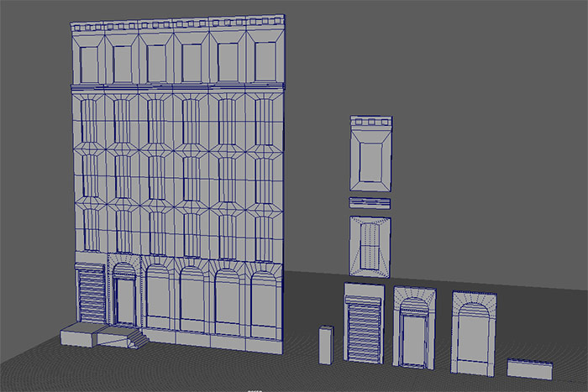Select the building's top-right attic window
The width and height of the screenshot is (588, 392).
tap(262, 60)
